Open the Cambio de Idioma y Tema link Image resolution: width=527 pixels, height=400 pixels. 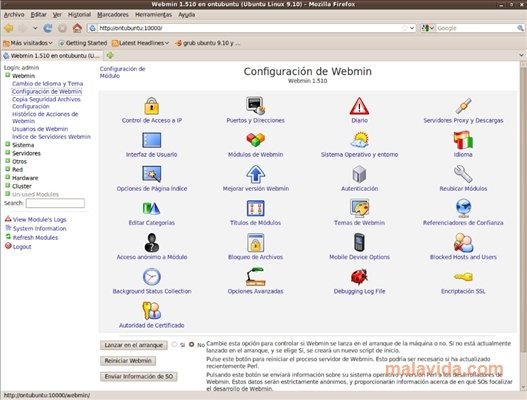coord(47,83)
